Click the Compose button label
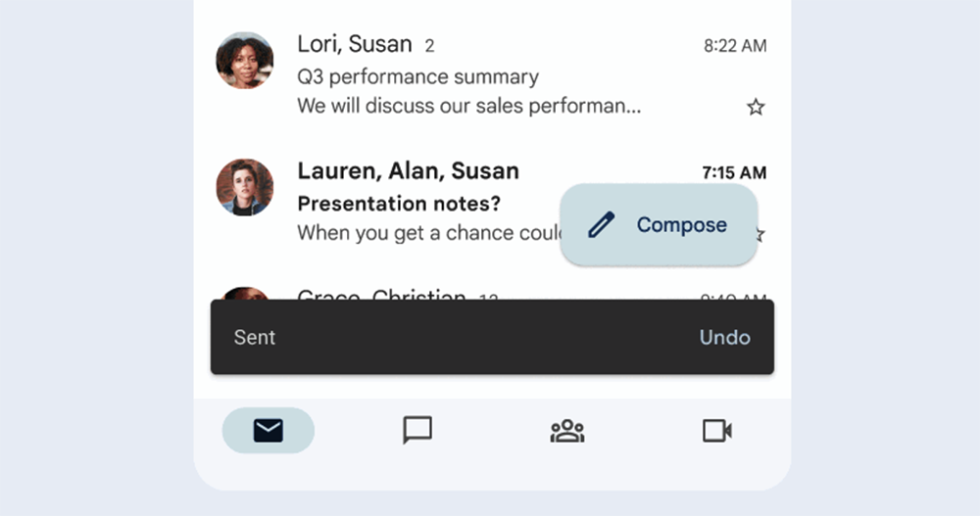 (682, 225)
